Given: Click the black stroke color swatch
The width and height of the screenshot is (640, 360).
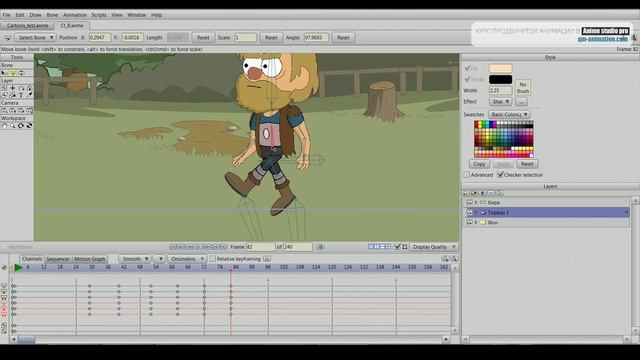Looking at the screenshot, I should pyautogui.click(x=500, y=80).
